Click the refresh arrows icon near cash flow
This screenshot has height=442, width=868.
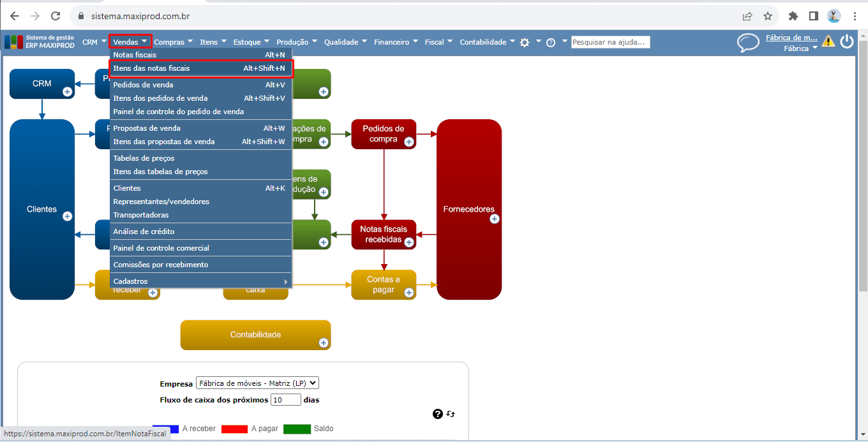click(451, 414)
